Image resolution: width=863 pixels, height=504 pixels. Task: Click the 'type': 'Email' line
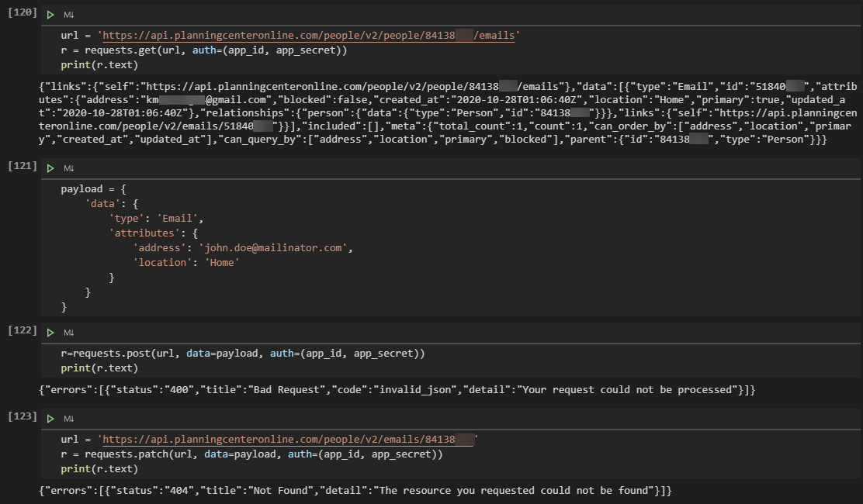(x=156, y=219)
